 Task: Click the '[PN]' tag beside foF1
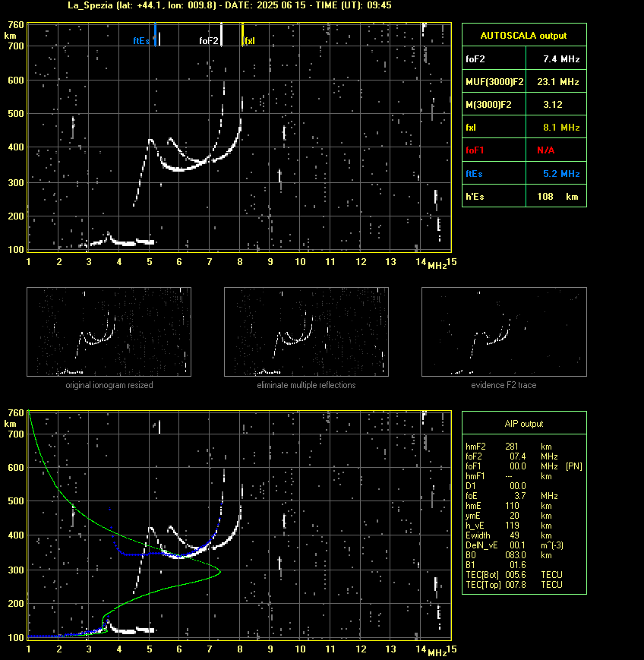[574, 466]
